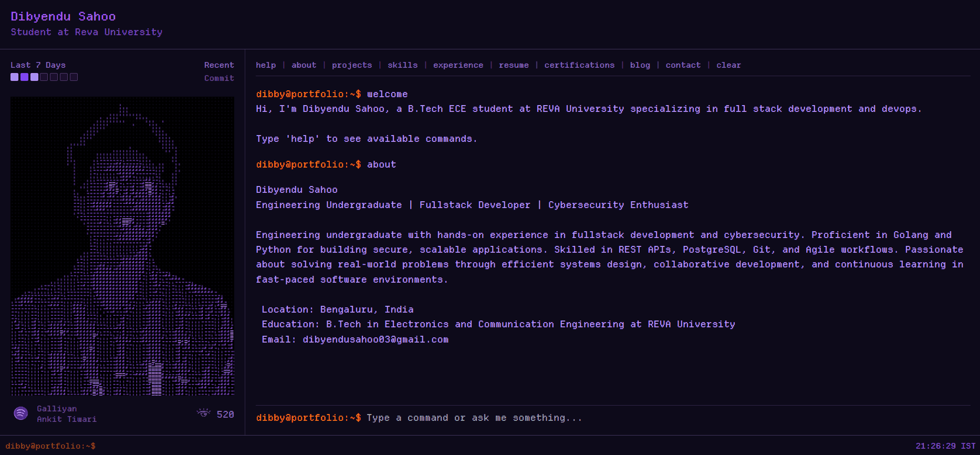Screen dimensions: 980x455
Task: View the certifications list
Action: coord(579,65)
